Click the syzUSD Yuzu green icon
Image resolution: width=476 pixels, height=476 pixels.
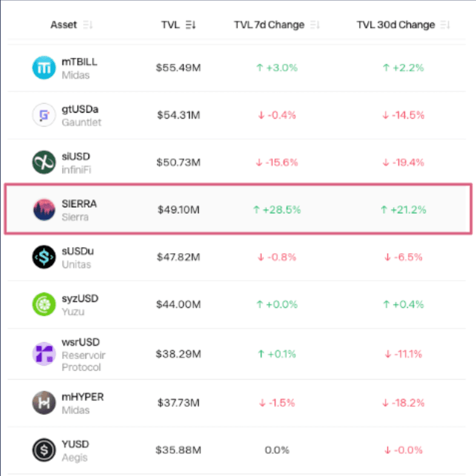click(44, 304)
